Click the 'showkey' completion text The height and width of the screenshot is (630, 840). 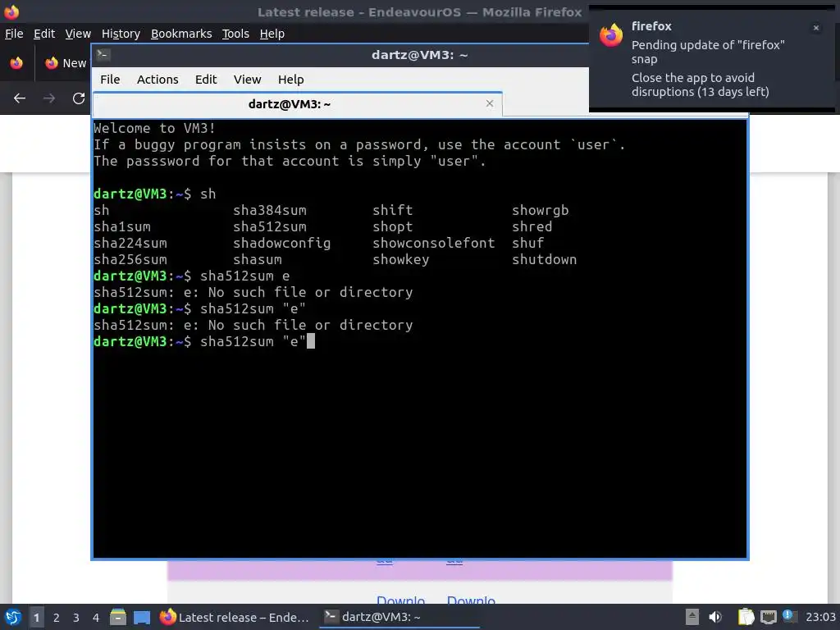(400, 260)
